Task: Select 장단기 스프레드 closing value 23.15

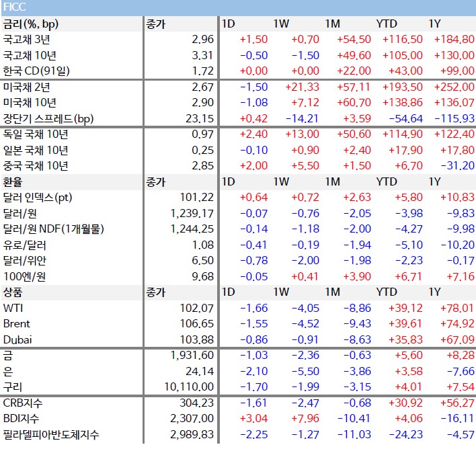Action: tap(200, 118)
